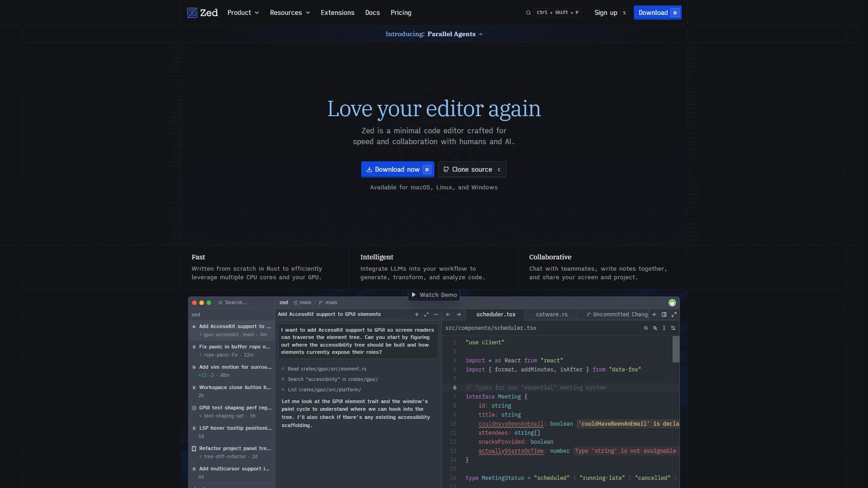The width and height of the screenshot is (868, 488).
Task: Zoom the editor pane using the fullscreen arrows icon
Action: tap(674, 314)
